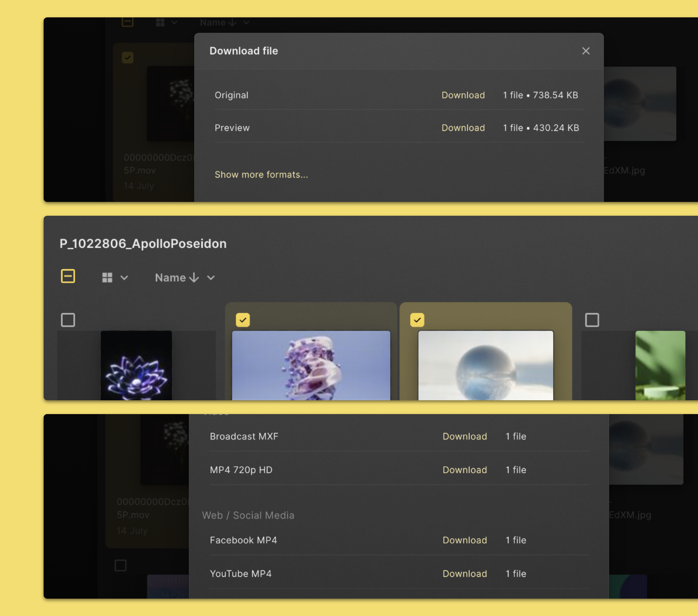Expand the view mode dropdown chevron
The height and width of the screenshot is (616, 698).
click(124, 278)
